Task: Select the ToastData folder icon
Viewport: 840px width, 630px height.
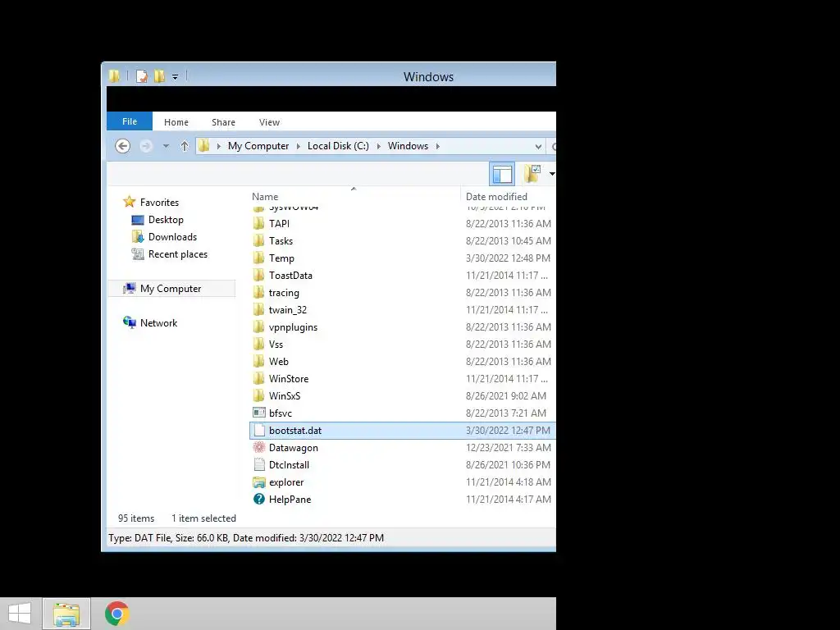Action: pyautogui.click(x=258, y=275)
